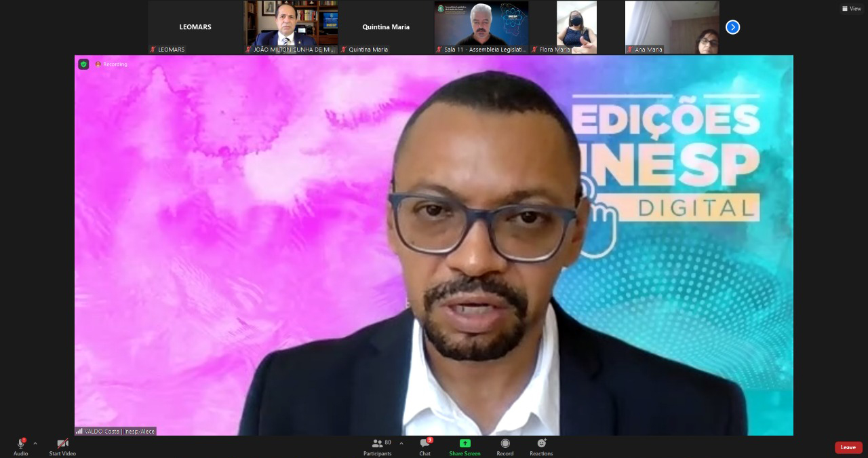Click the green encryption shield icon
The image size is (868, 458).
(x=83, y=64)
